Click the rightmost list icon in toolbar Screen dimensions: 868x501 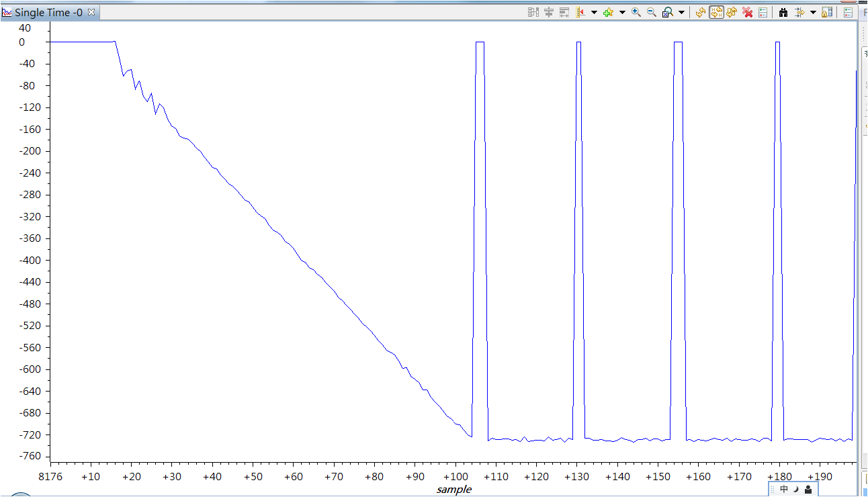[848, 12]
